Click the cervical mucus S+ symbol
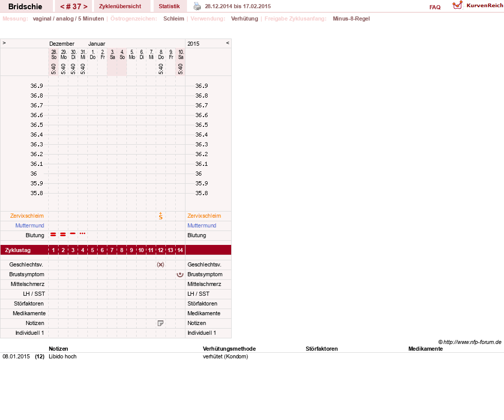The height and width of the screenshot is (420, 504). point(161,216)
